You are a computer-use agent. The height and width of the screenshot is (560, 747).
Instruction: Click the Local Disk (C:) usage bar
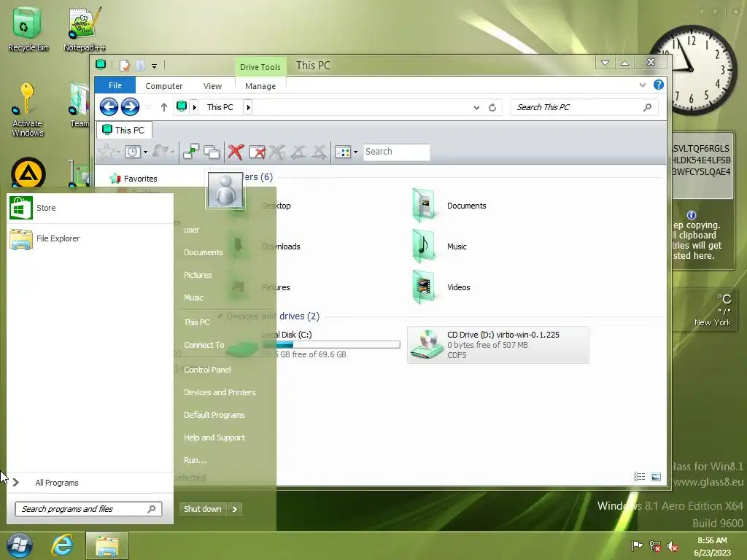tap(331, 345)
